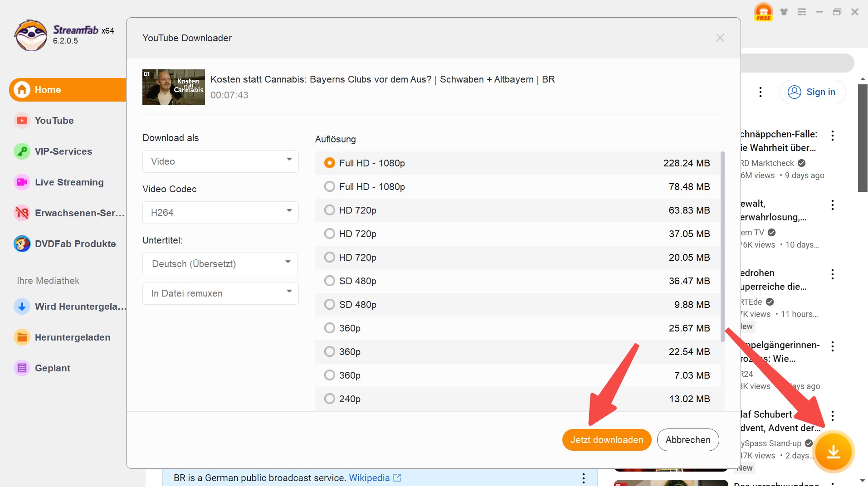Select SD 480p 36.47 MB option
This screenshot has height=487, width=868.
pos(517,281)
